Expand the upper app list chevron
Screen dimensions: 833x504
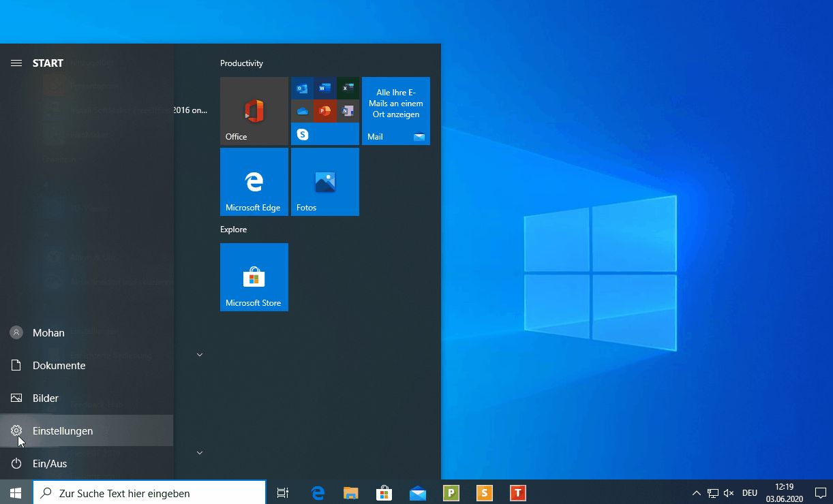click(x=200, y=355)
